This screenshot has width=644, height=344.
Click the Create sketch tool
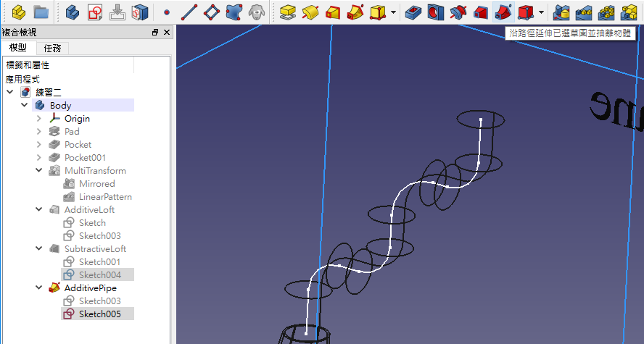[95, 13]
